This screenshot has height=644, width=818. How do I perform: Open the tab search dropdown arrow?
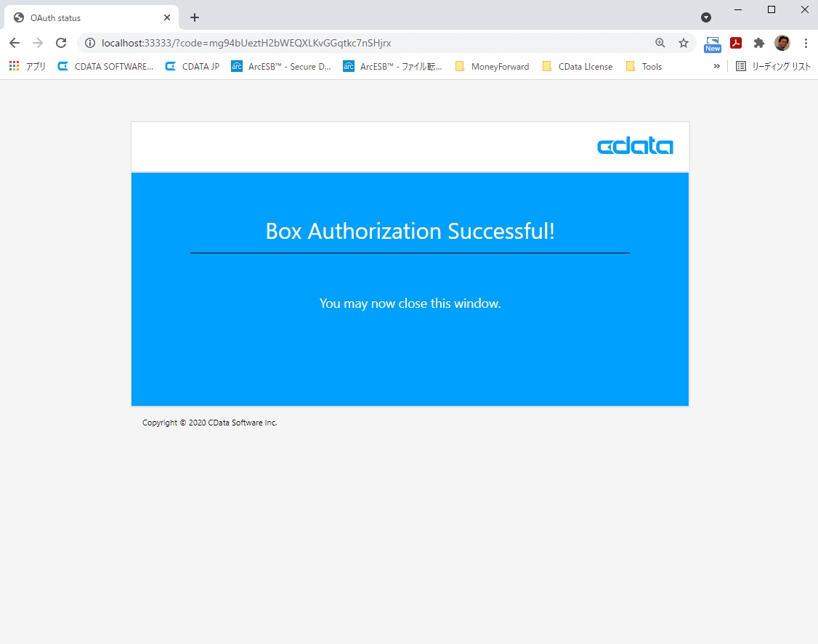click(706, 17)
